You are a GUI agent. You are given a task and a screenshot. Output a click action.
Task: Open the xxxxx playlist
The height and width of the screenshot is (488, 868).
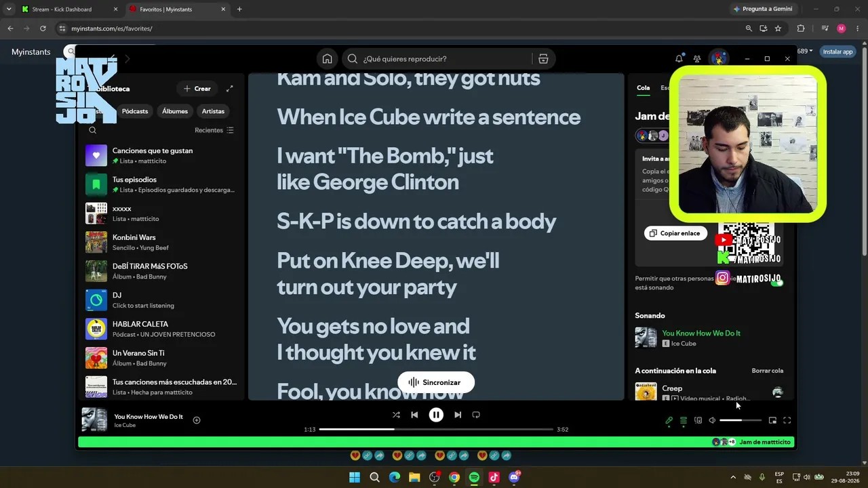click(161, 213)
